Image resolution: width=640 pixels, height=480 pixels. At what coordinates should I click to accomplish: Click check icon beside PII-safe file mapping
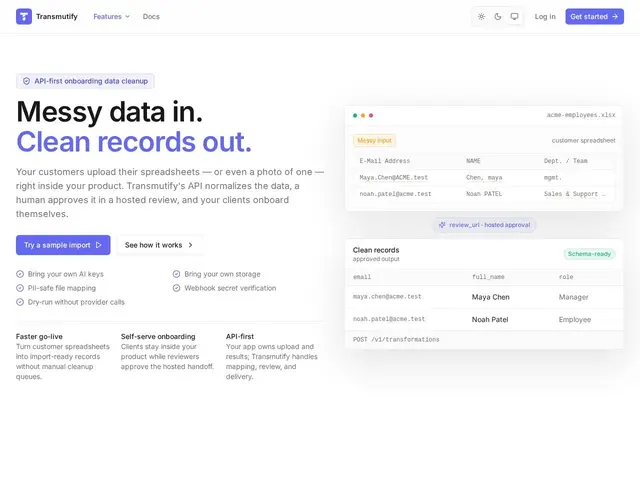click(20, 288)
